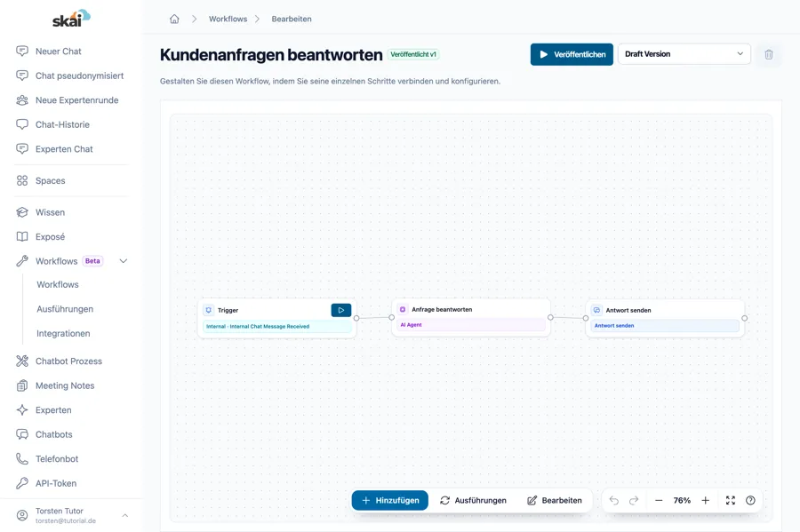Image resolution: width=800 pixels, height=532 pixels.
Task: Click the Telefonbot phone icon
Action: click(22, 458)
